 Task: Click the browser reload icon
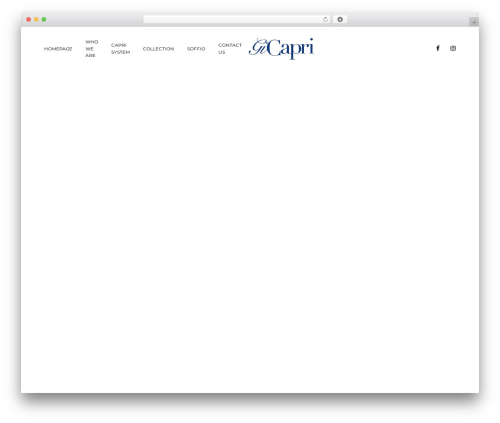tap(325, 20)
